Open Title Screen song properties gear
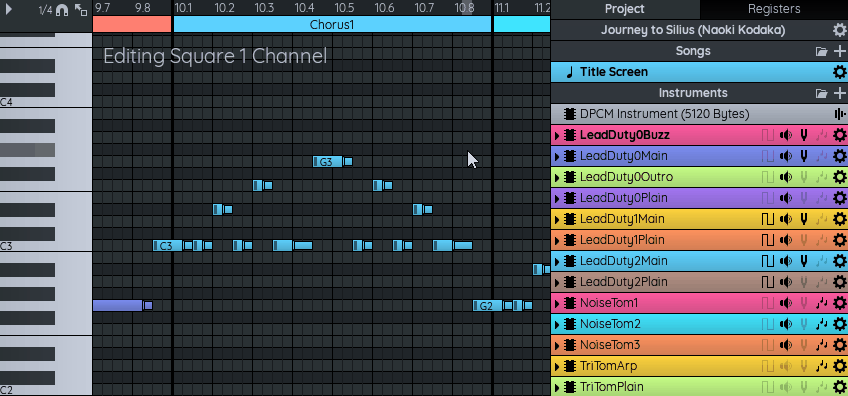The image size is (848, 396). [x=839, y=72]
